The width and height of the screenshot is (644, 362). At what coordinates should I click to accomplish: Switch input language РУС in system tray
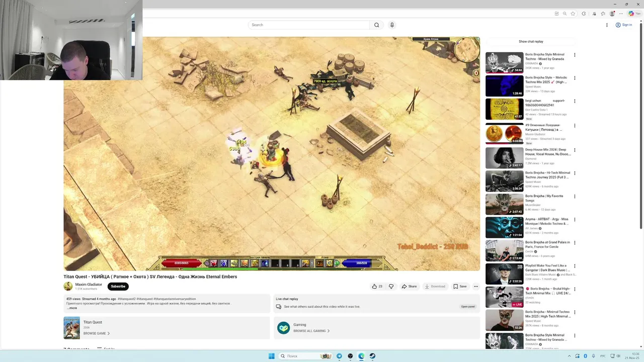pos(604,356)
